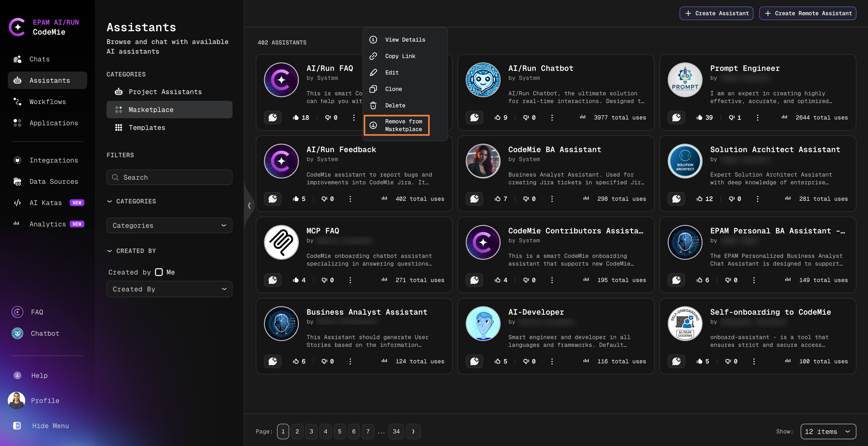
Task: Hide Menu toggle in sidebar
Action: [x=50, y=426]
